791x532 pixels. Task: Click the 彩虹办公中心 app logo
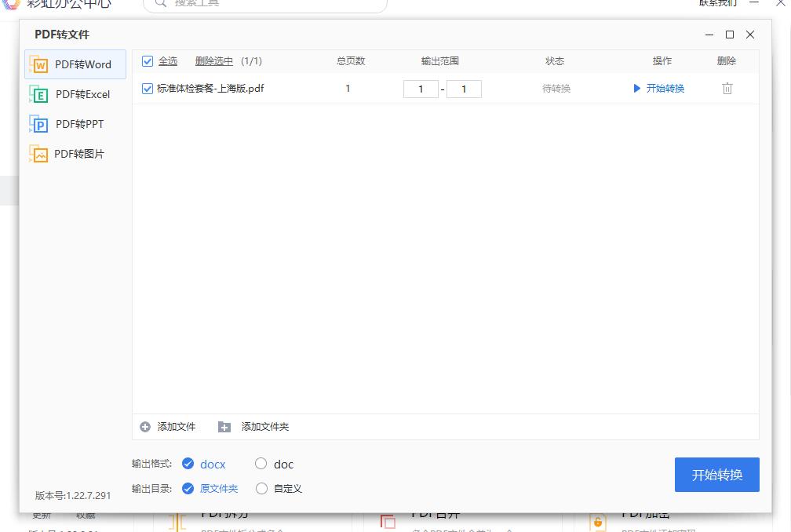[x=11, y=5]
